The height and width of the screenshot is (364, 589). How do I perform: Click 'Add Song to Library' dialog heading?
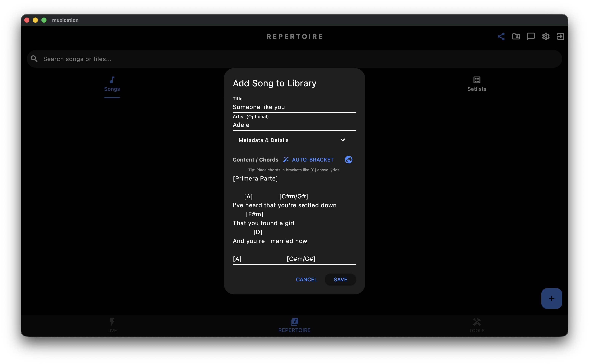coord(275,83)
